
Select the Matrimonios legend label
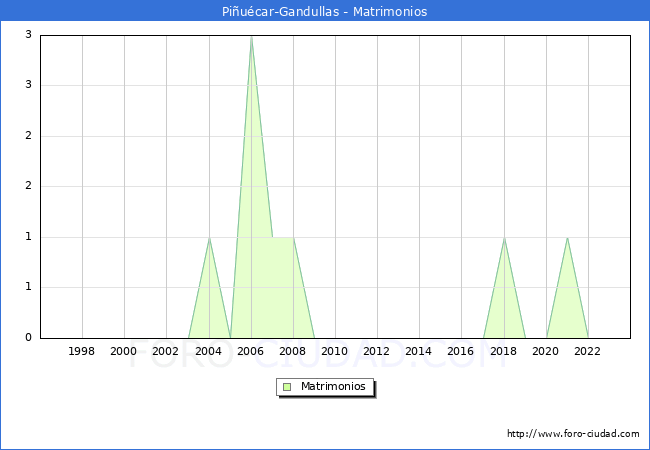pyautogui.click(x=333, y=387)
